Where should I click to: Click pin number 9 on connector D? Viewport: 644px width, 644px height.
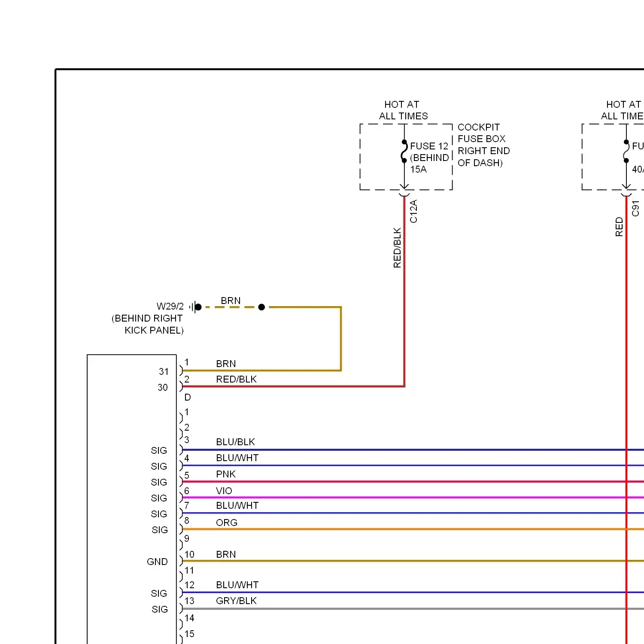[187, 538]
